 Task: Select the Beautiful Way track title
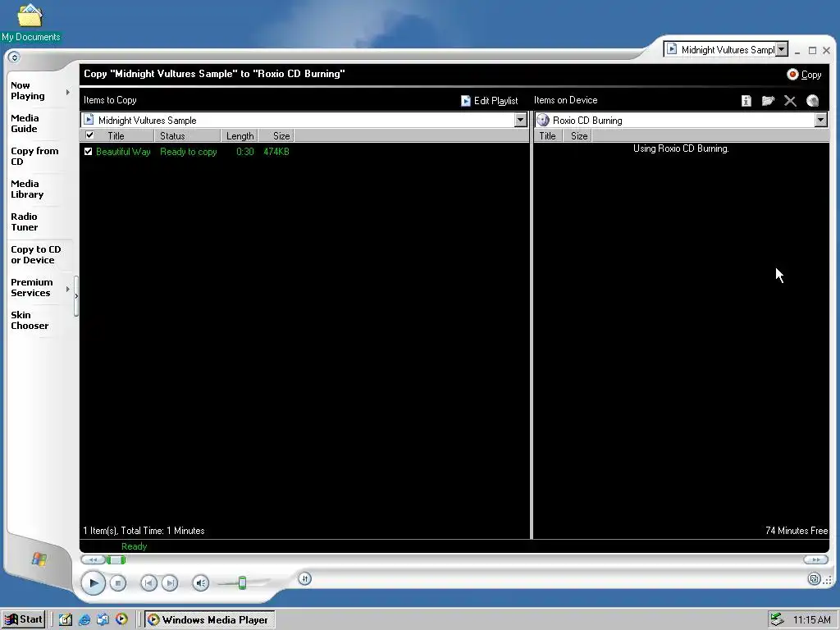pyautogui.click(x=123, y=152)
